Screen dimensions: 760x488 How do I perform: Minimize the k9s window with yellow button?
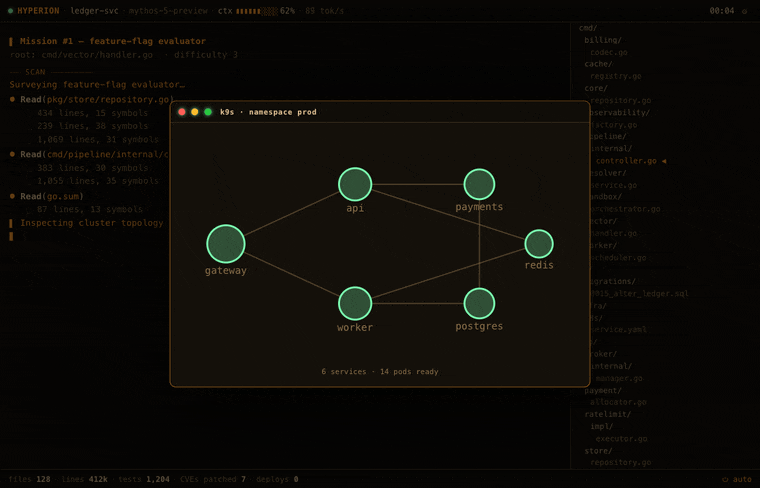[195, 112]
